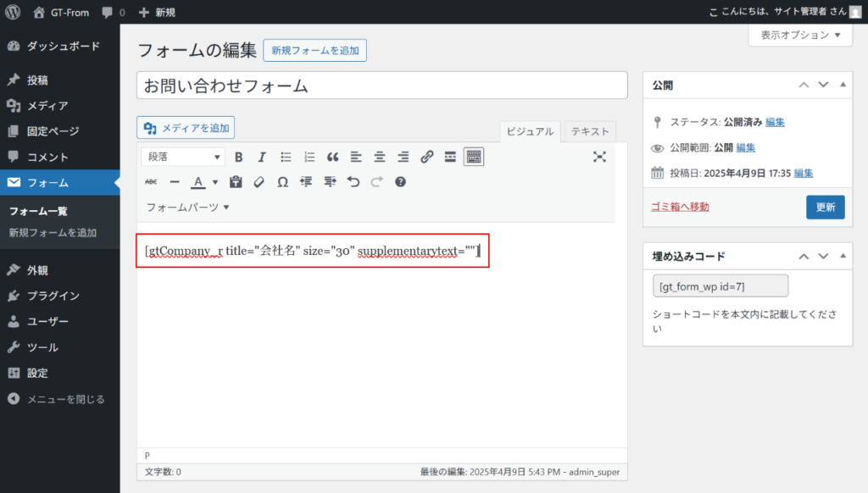Image resolution: width=868 pixels, height=493 pixels.
Task: Insert a bulleted list
Action: [x=286, y=157]
